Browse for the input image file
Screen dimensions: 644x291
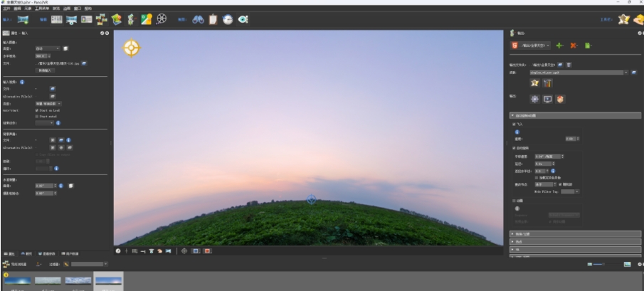(x=84, y=63)
